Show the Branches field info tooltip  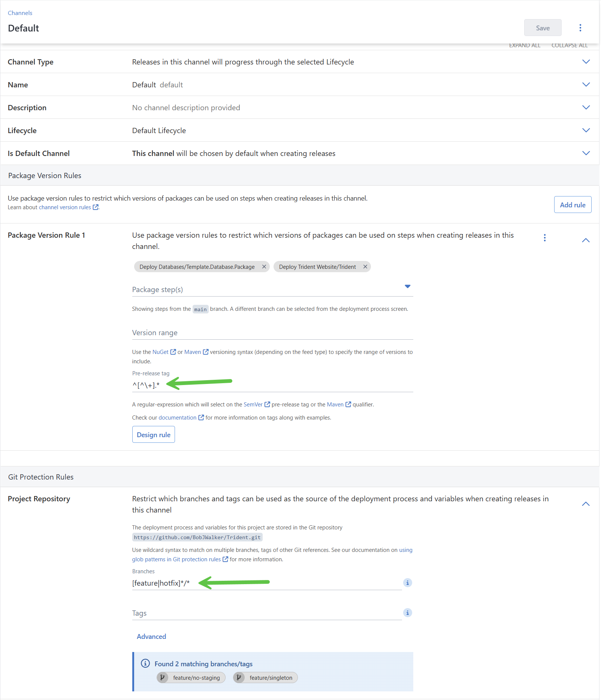point(407,582)
